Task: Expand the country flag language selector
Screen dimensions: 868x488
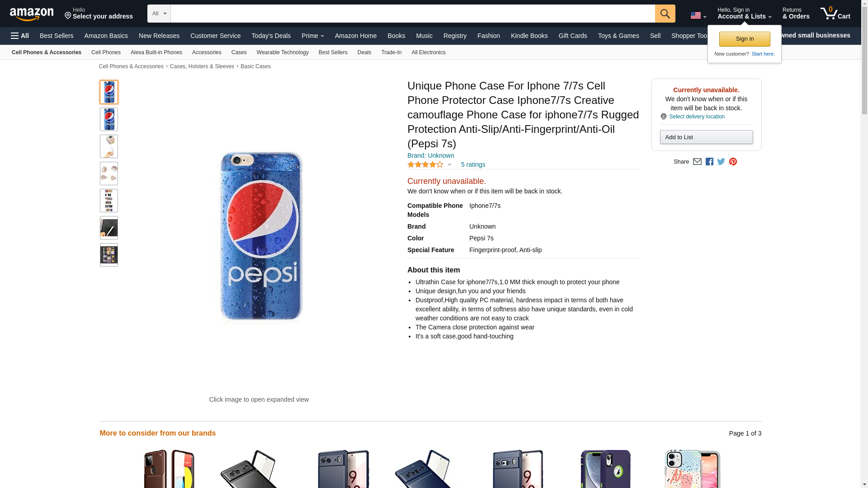Action: (x=698, y=16)
